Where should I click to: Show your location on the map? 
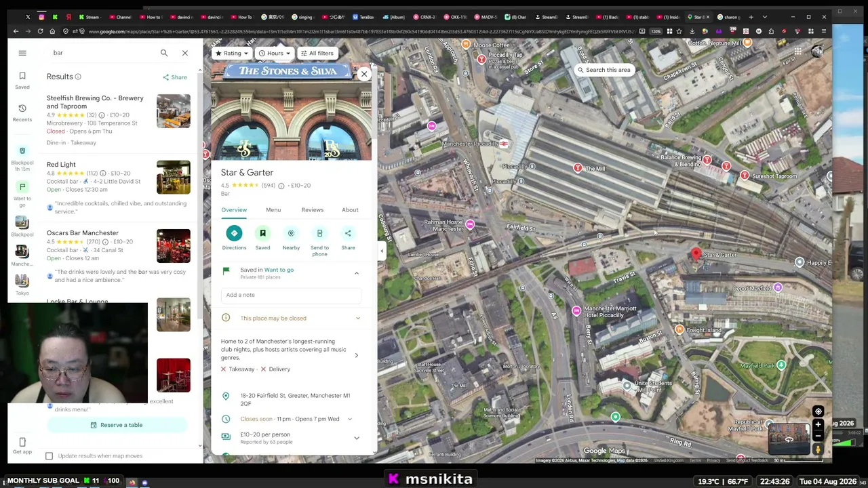(x=818, y=411)
